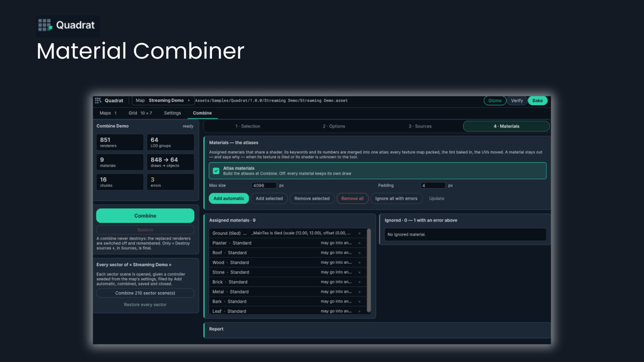Screen dimensions: 644x362
Task: Remove the Metal material with its ×
Action: 360,292
